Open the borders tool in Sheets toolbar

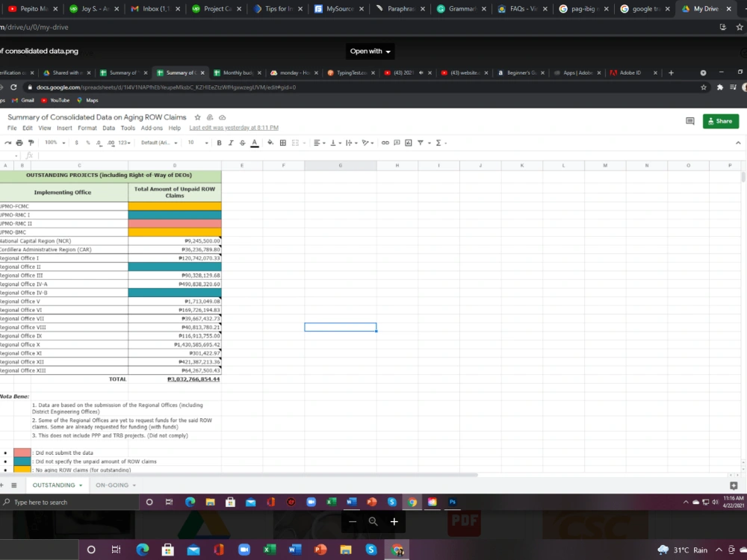(x=283, y=143)
